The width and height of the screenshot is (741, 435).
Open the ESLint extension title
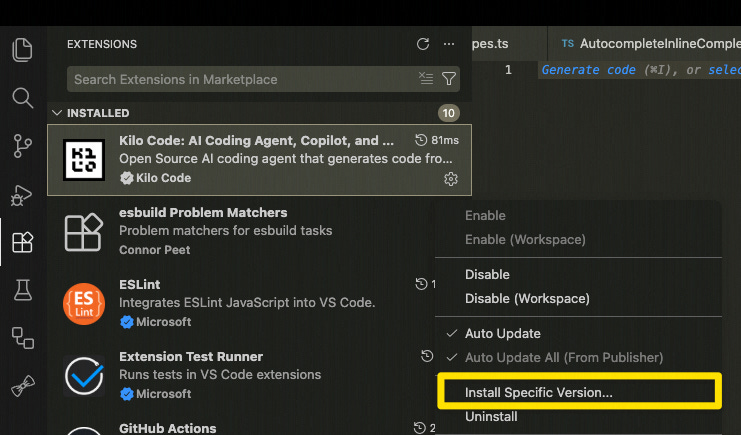pos(139,285)
